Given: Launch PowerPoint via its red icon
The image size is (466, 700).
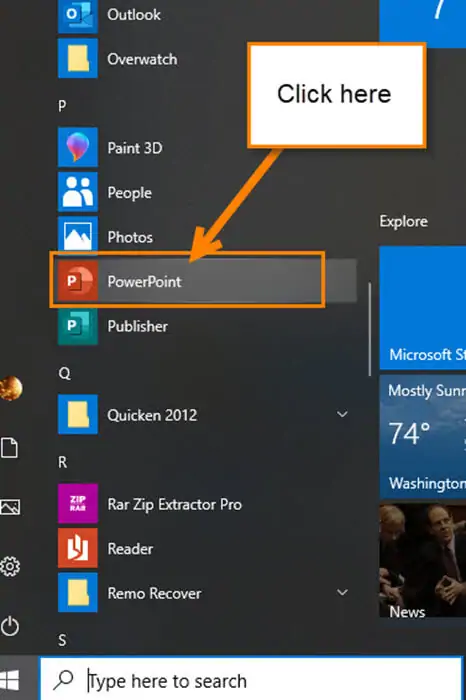Looking at the screenshot, I should pos(78,281).
